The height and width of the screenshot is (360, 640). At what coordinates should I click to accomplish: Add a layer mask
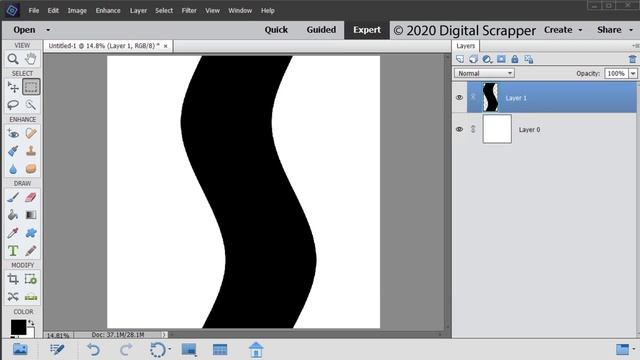tap(501, 59)
